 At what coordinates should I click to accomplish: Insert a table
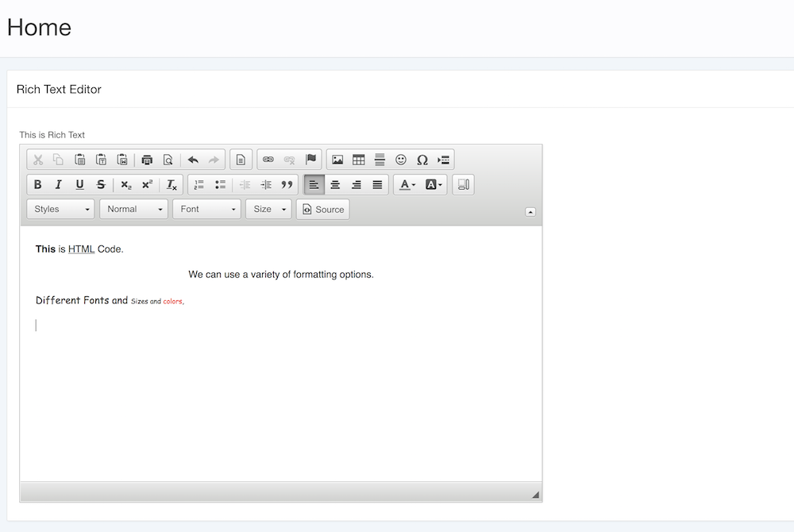358,159
